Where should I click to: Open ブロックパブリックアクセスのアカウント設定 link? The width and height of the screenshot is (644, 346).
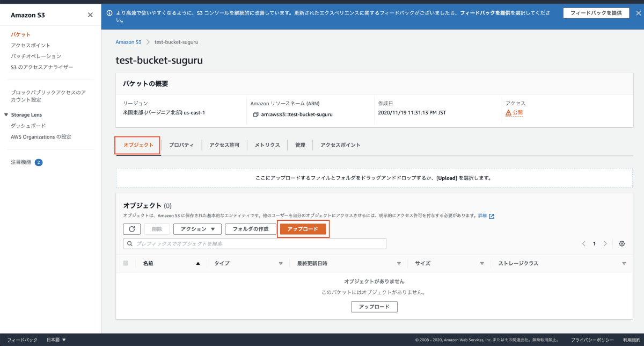[48, 96]
